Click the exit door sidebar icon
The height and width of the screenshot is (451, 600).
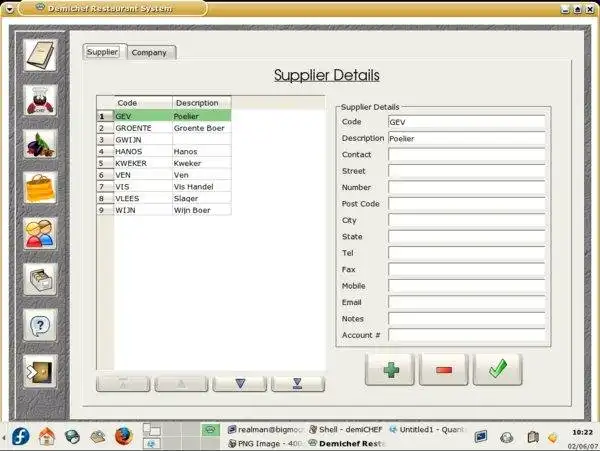(40, 371)
